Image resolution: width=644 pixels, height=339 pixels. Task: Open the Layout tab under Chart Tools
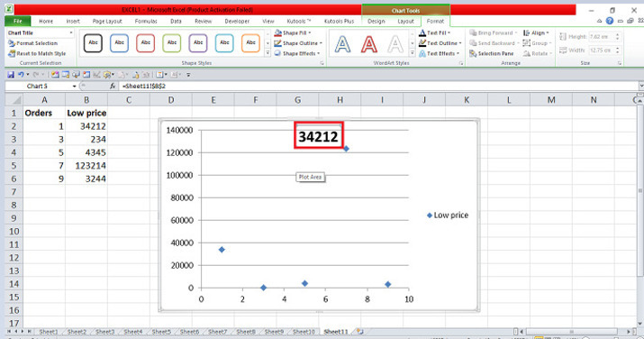(405, 21)
